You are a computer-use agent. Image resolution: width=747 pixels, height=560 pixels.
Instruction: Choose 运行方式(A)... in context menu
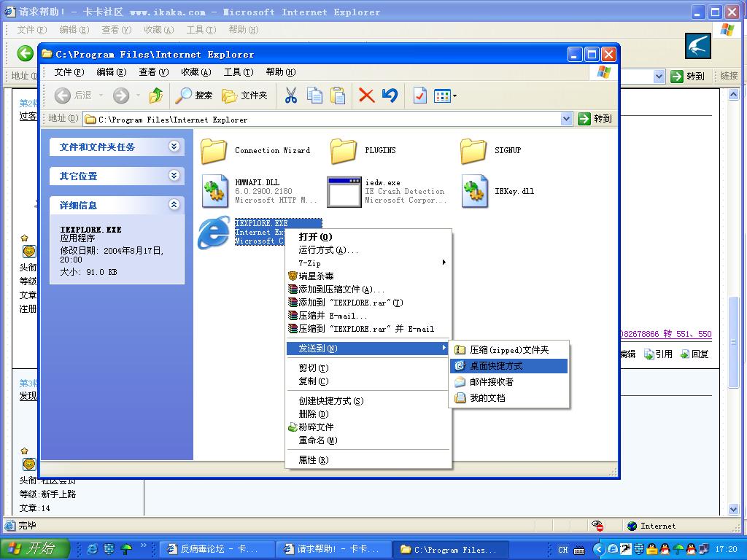click(x=368, y=250)
